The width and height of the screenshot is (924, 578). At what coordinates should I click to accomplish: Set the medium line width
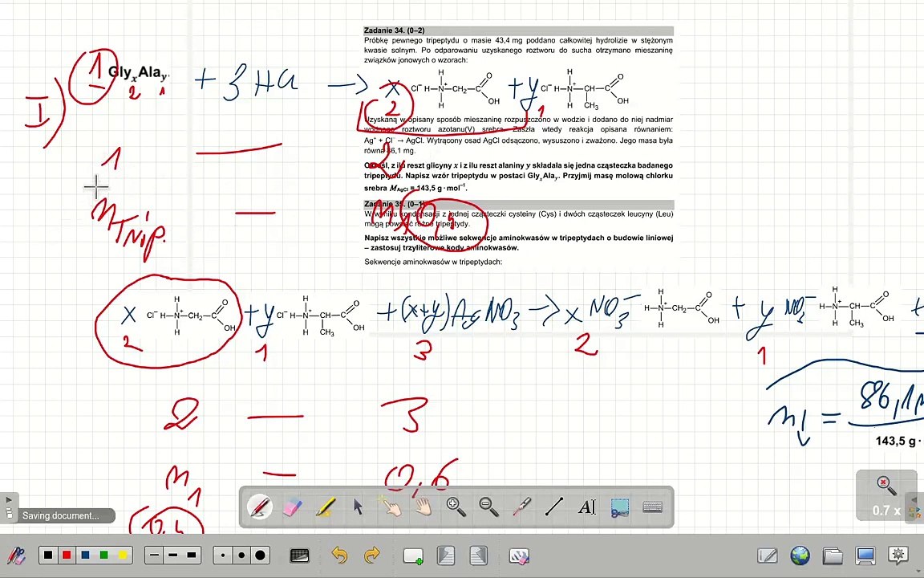(x=172, y=555)
